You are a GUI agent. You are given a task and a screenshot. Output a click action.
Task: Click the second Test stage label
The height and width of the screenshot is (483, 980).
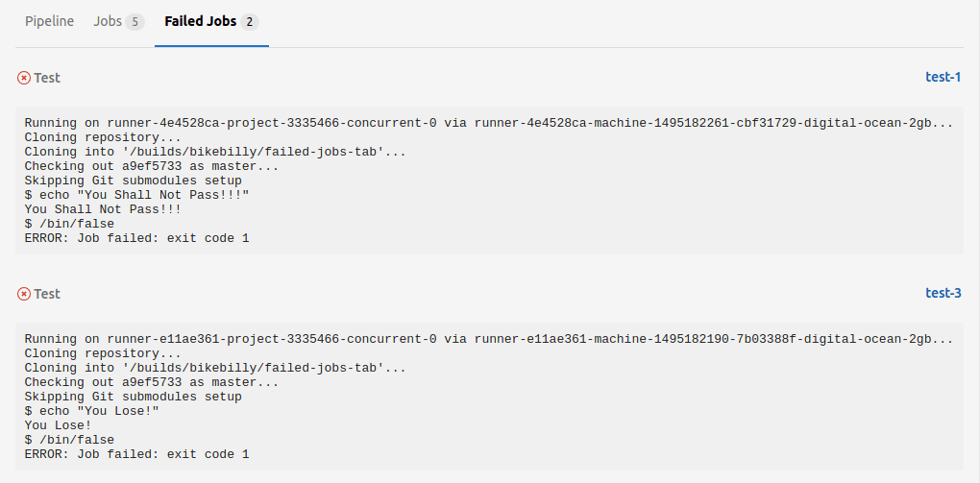click(47, 294)
